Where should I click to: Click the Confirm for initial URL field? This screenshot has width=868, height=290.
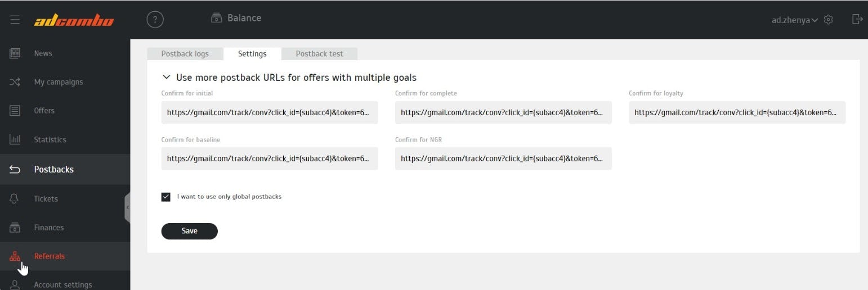(x=270, y=112)
